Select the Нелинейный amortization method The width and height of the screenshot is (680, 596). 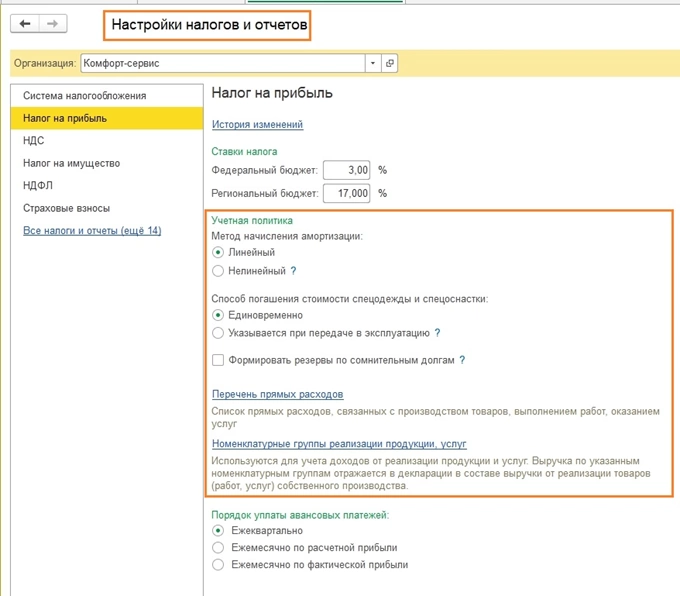pyautogui.click(x=218, y=271)
